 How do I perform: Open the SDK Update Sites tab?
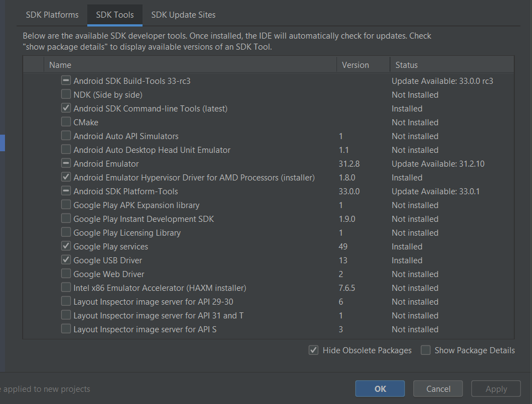tap(183, 15)
